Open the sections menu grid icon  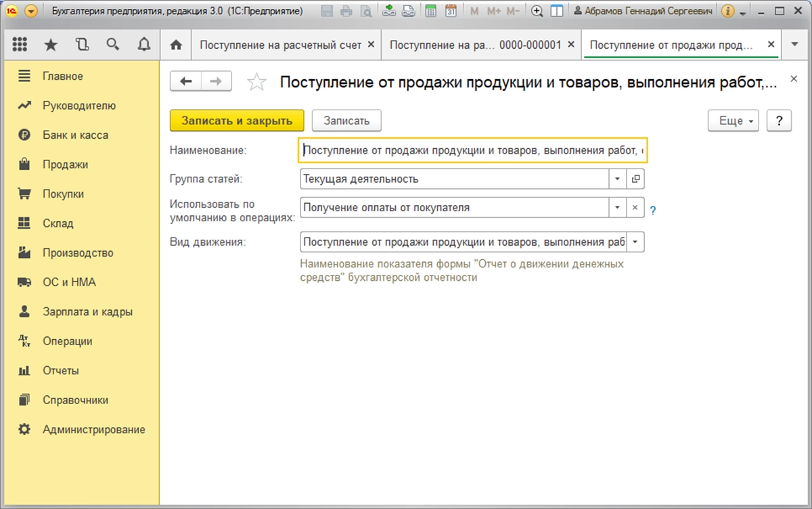tap(20, 45)
